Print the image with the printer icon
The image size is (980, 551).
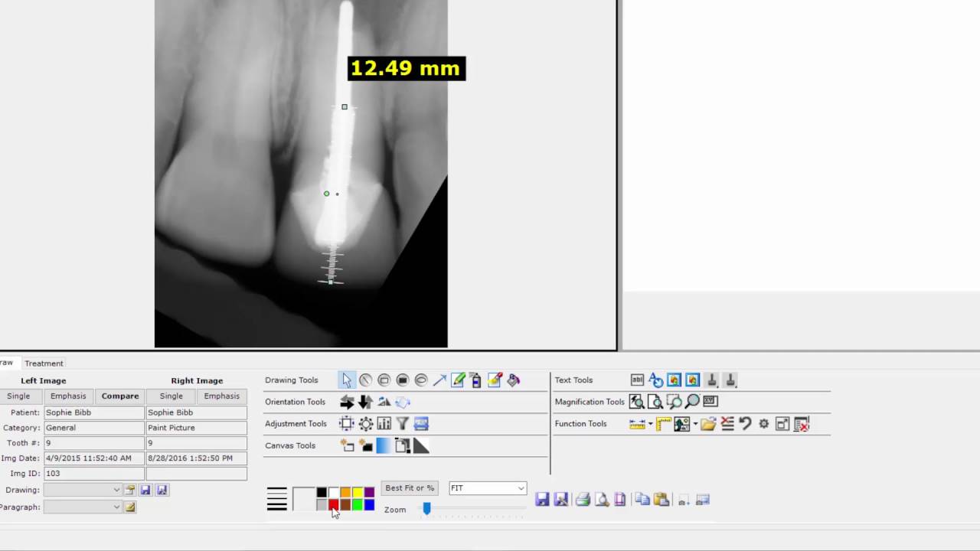pyautogui.click(x=583, y=500)
